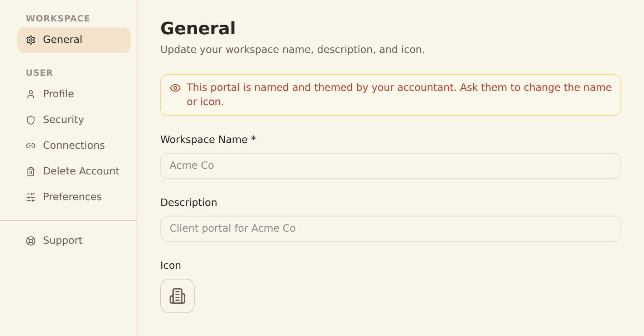Open Preferences page label
This screenshot has width=644, height=336.
point(72,197)
